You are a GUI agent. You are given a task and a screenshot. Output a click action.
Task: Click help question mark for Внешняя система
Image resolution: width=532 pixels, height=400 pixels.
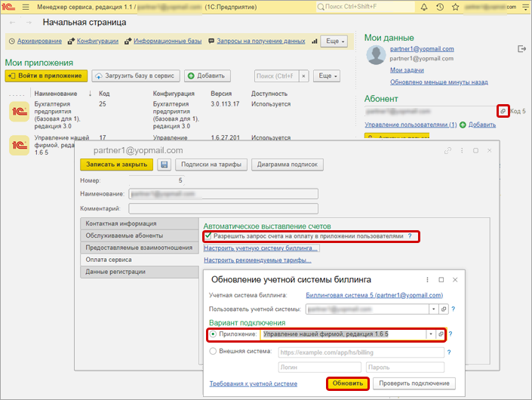click(x=449, y=352)
